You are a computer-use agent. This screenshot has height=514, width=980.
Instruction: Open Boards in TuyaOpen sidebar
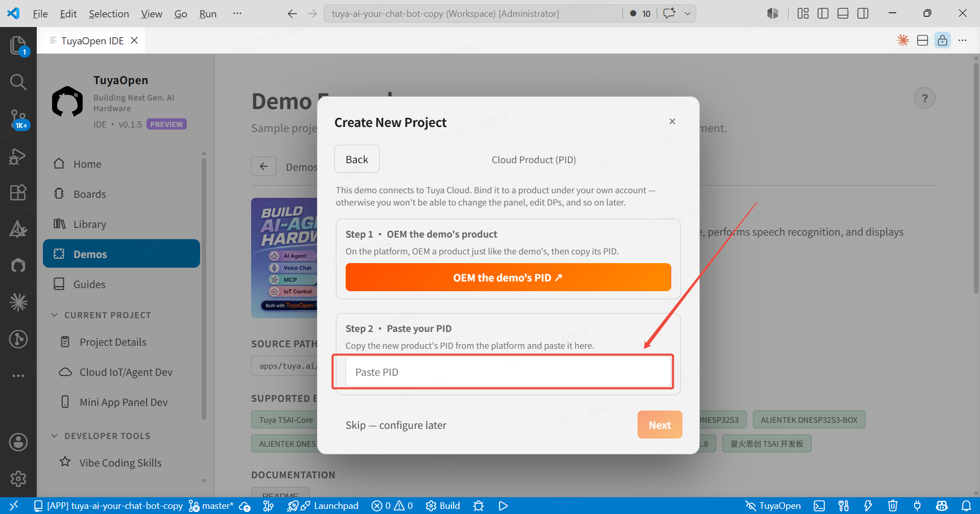(x=121, y=194)
